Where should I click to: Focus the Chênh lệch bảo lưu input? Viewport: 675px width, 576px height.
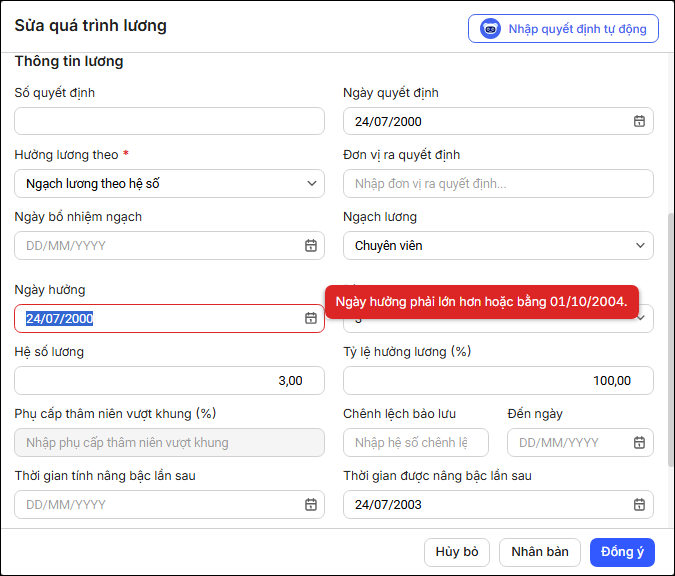tap(415, 442)
